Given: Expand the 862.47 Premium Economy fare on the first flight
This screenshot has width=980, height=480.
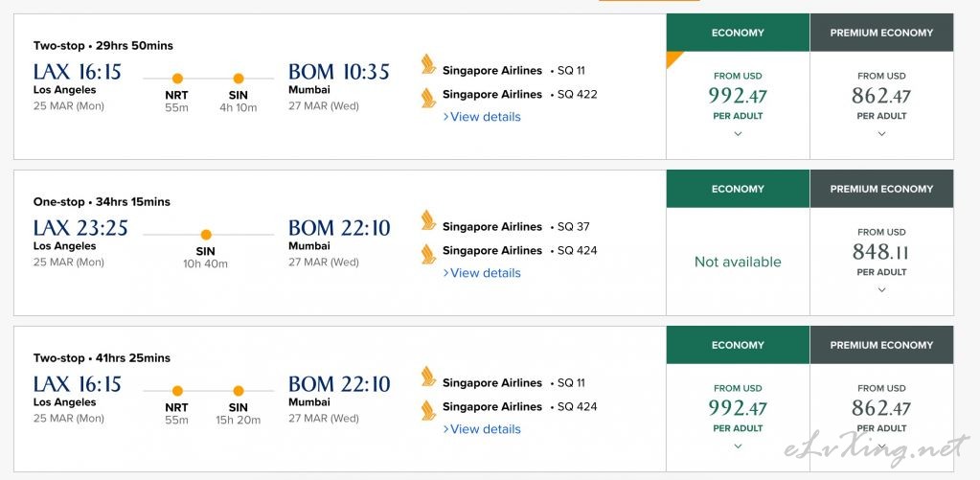Looking at the screenshot, I should tap(882, 134).
